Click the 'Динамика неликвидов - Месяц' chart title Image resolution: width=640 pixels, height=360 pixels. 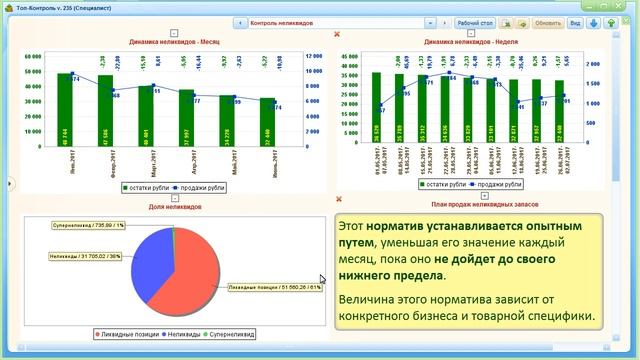174,42
